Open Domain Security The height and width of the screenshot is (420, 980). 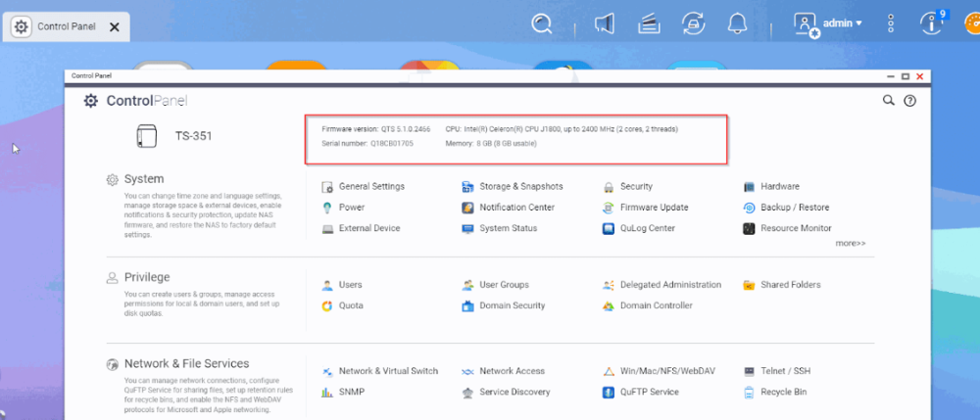pyautogui.click(x=503, y=305)
